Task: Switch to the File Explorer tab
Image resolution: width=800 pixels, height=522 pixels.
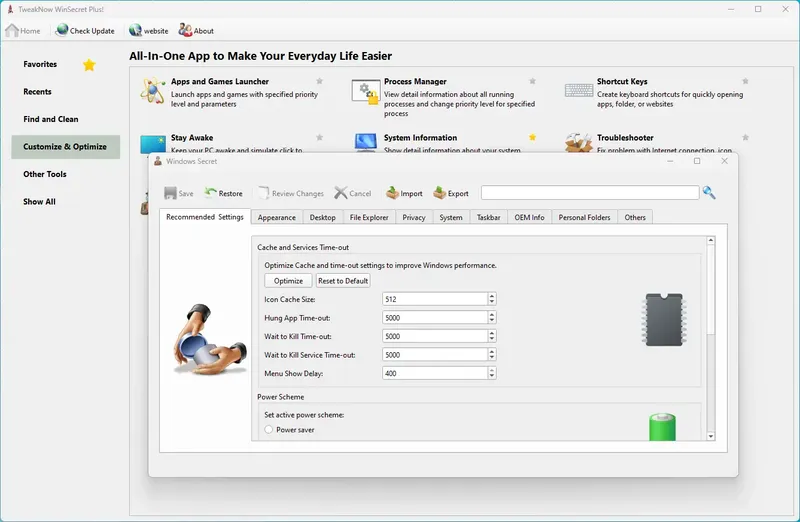Action: 369,217
